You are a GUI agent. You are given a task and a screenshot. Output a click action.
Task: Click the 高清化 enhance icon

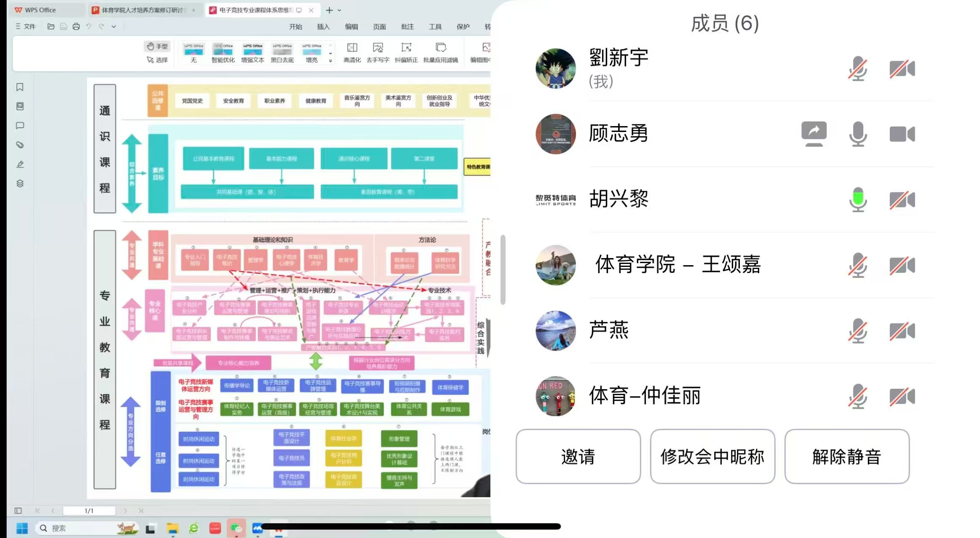coord(352,48)
